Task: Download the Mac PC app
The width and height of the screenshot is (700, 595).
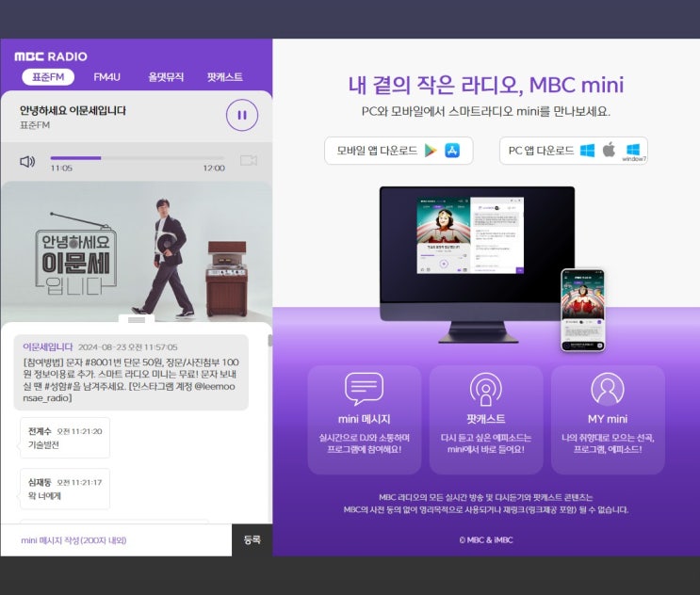Action: [x=609, y=150]
